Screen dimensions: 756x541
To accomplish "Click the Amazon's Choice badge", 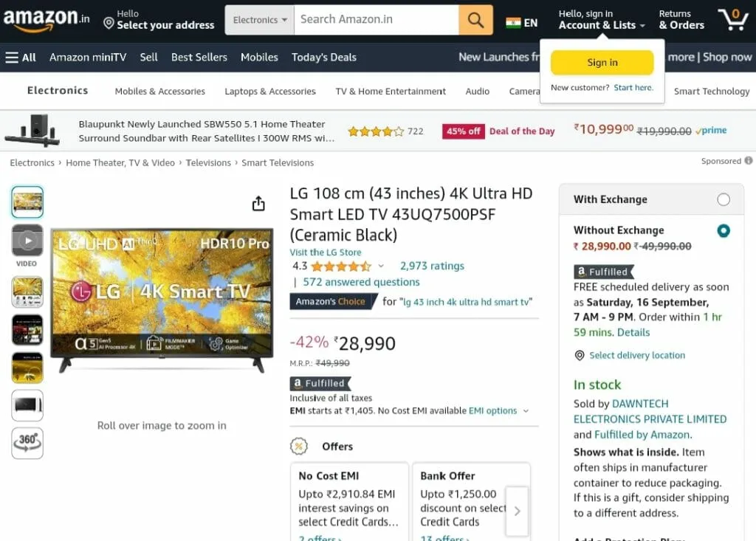I will (332, 301).
